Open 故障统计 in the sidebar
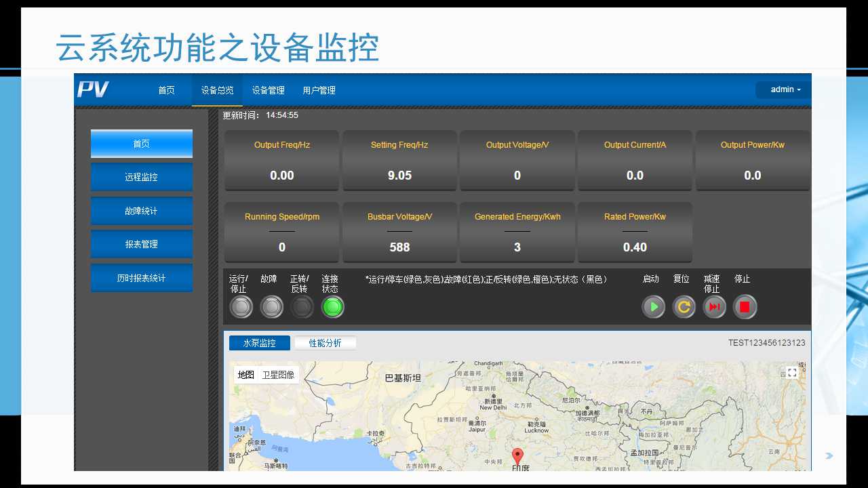Viewport: 868px width, 488px height. (141, 211)
